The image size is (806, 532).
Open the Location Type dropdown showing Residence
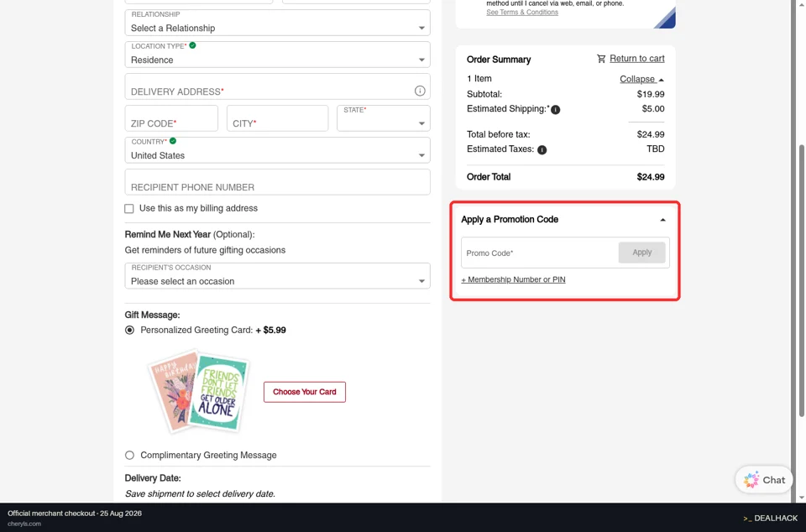click(x=278, y=55)
